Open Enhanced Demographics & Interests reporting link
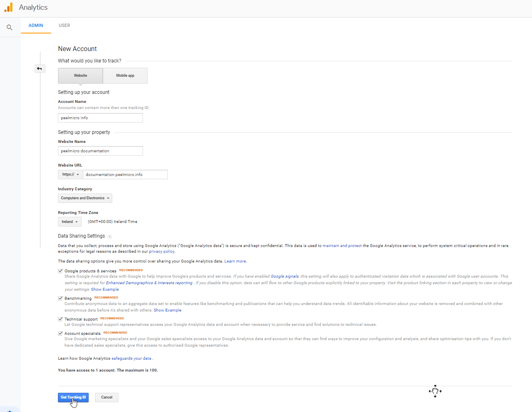This screenshot has height=412, width=532. 149,283
